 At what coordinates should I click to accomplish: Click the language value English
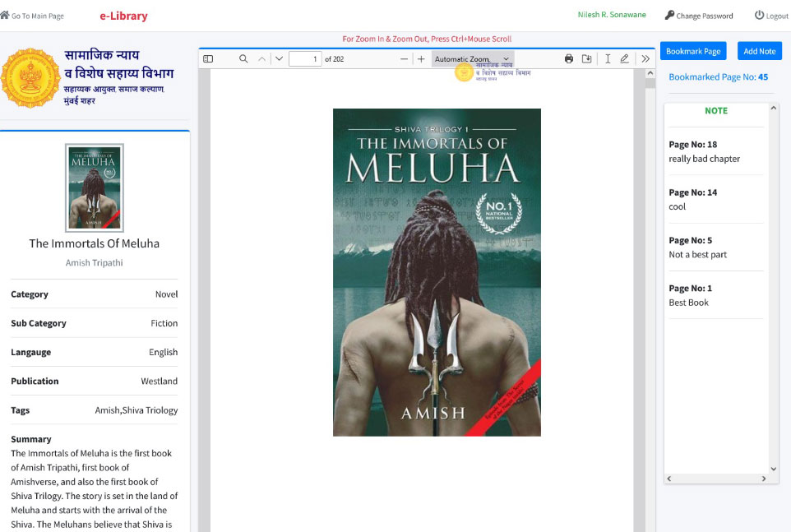tap(163, 352)
